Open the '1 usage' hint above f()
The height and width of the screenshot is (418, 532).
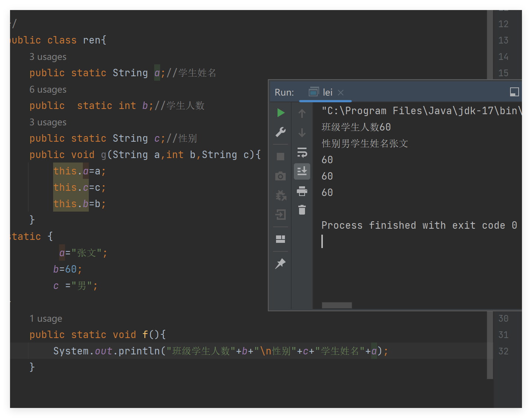[x=46, y=319]
